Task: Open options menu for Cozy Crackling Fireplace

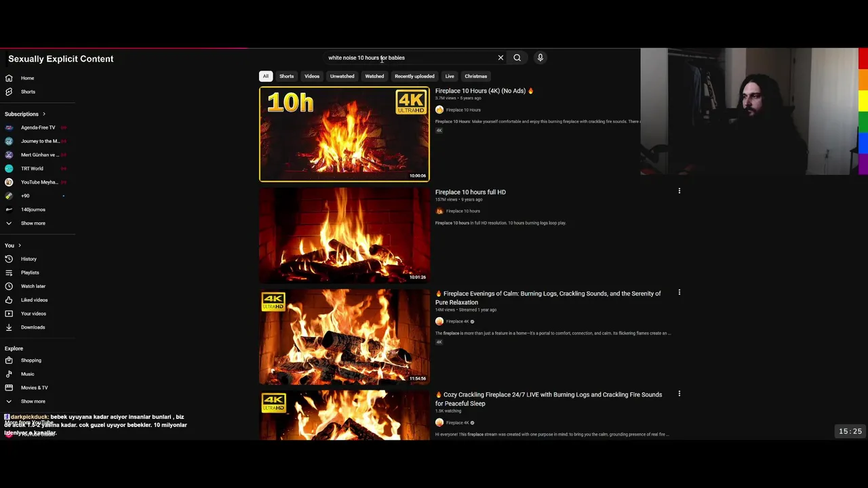Action: 679,394
